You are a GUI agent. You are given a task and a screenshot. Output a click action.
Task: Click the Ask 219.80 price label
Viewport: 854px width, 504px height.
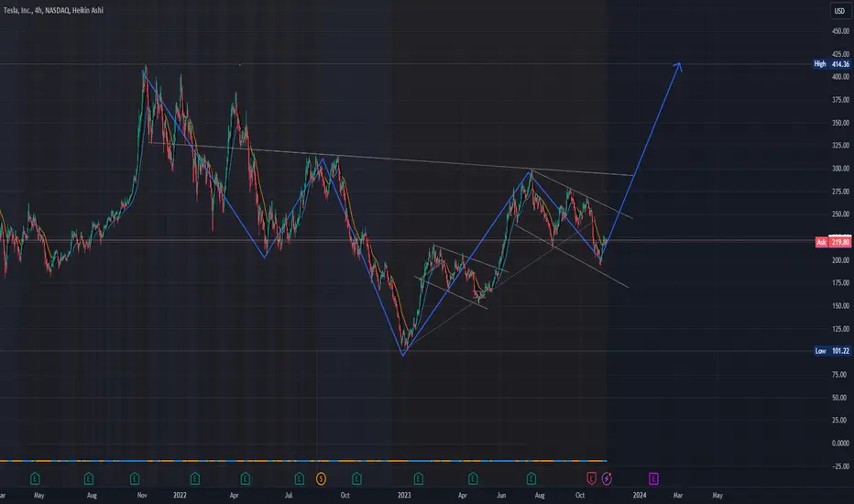coord(833,242)
